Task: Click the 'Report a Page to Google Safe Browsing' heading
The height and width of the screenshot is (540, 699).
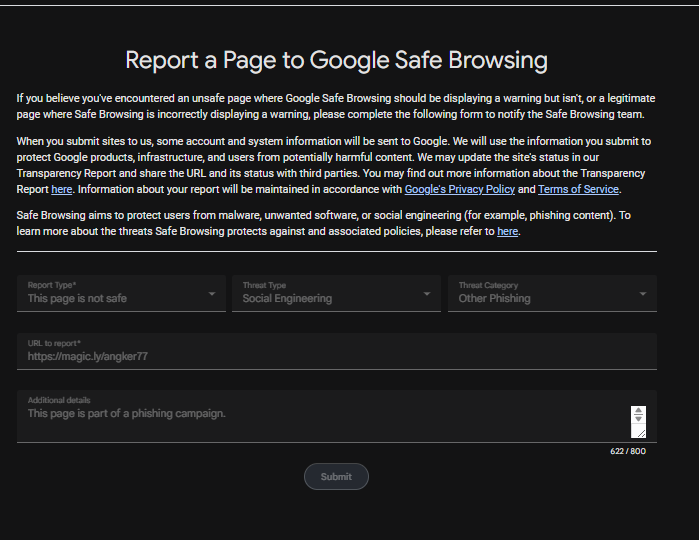Action: (337, 60)
